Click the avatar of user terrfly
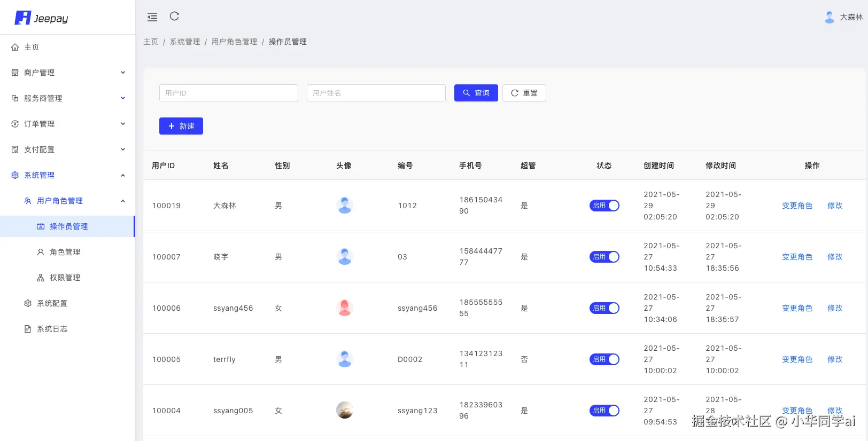The width and height of the screenshot is (868, 441). click(x=345, y=359)
